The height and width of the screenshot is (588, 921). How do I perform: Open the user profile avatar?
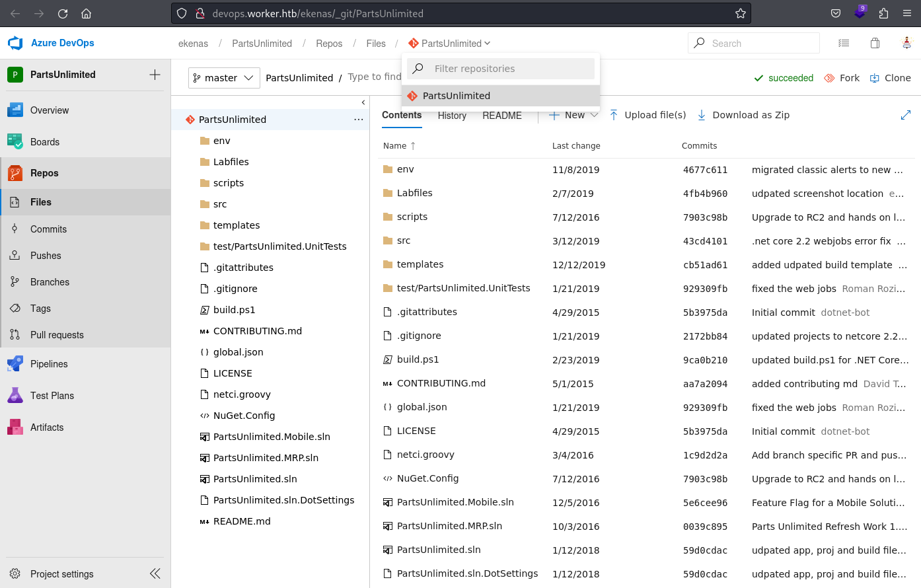coord(906,43)
